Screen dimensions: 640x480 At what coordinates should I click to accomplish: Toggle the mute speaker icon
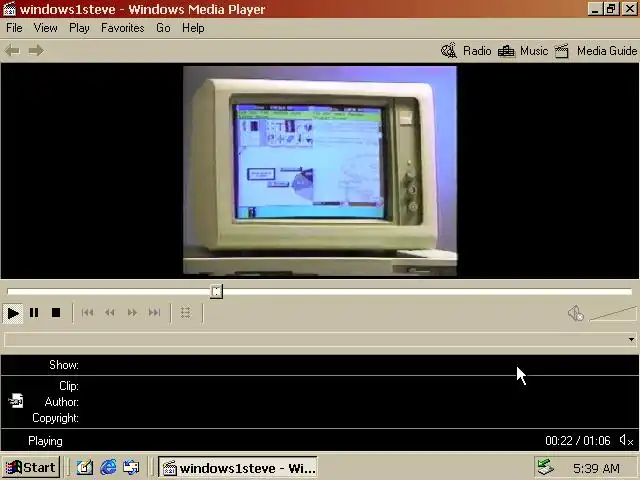(x=576, y=313)
